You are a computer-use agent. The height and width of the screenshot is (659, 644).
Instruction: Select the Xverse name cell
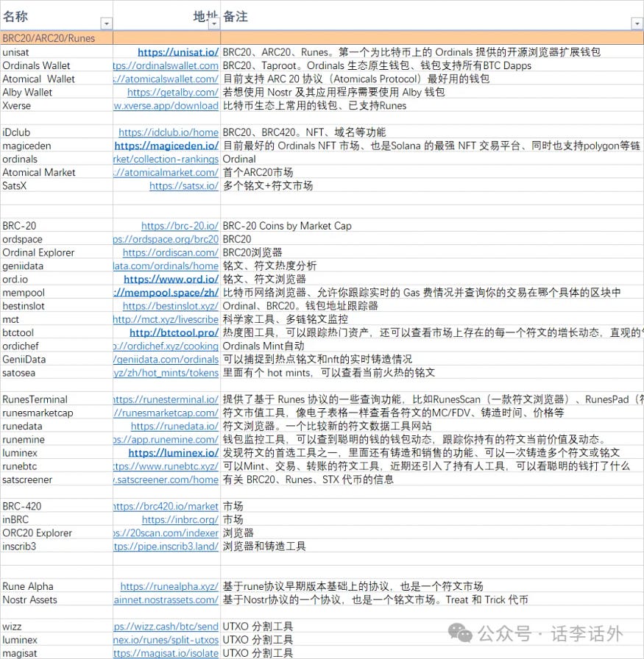(x=57, y=105)
